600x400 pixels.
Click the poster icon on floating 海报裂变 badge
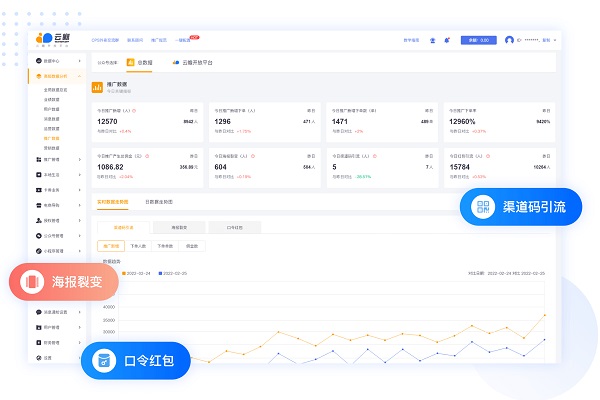(x=32, y=283)
